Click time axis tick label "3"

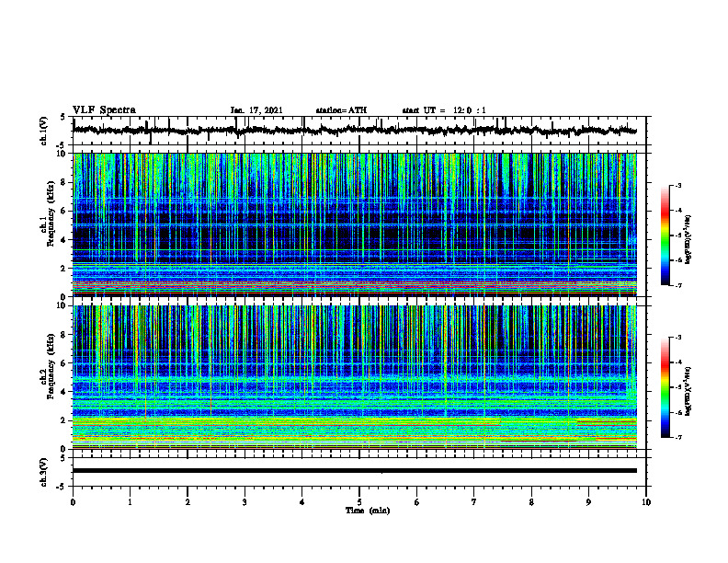coord(245,502)
